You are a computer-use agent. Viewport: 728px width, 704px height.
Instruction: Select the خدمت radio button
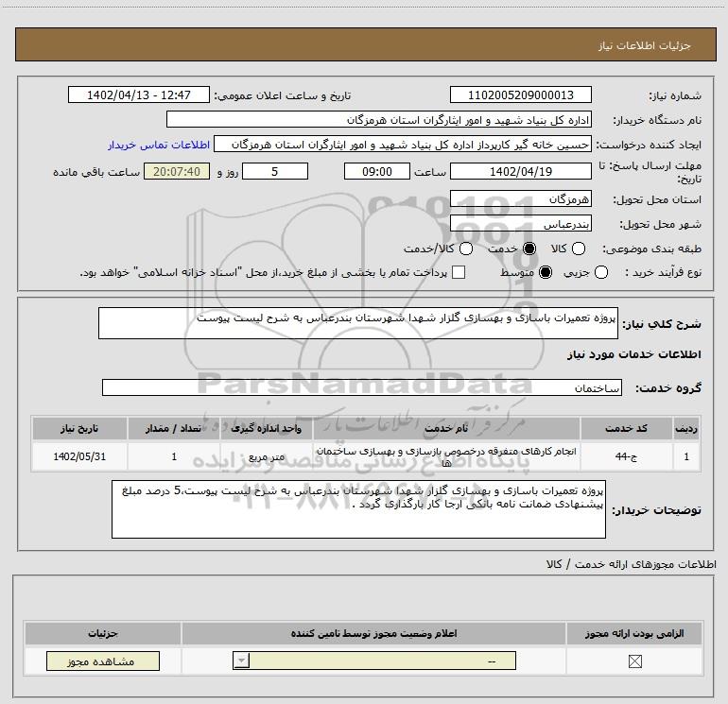529,249
